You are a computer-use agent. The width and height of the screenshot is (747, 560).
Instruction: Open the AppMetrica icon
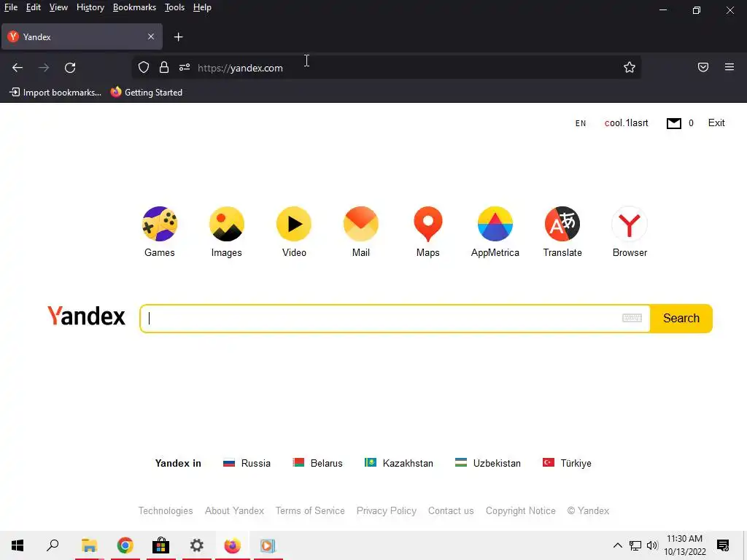coord(495,224)
